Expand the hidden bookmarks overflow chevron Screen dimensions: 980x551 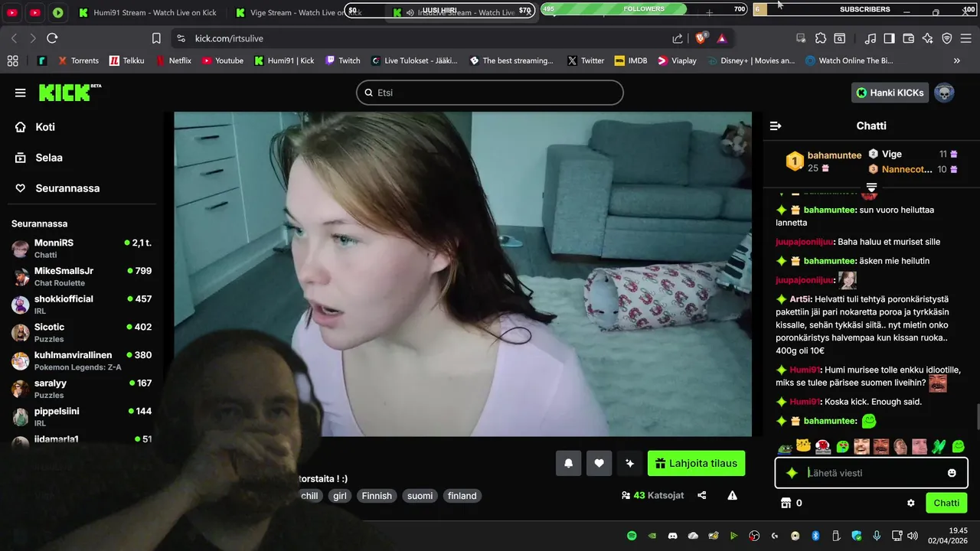coord(956,60)
